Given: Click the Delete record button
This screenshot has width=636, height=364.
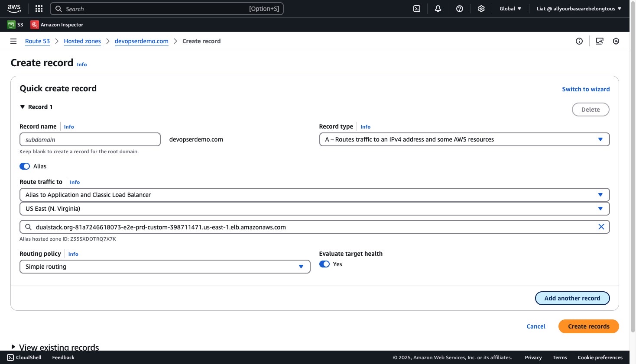Looking at the screenshot, I should click(x=591, y=110).
